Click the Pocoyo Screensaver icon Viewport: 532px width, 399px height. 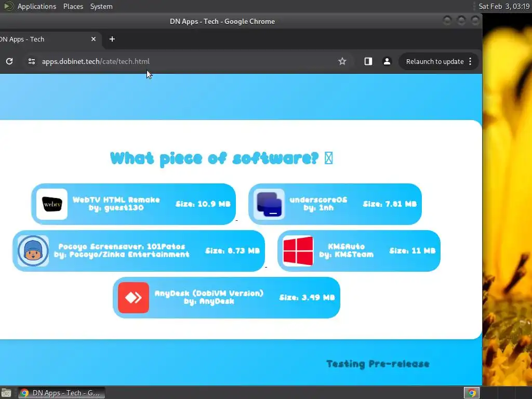33,251
